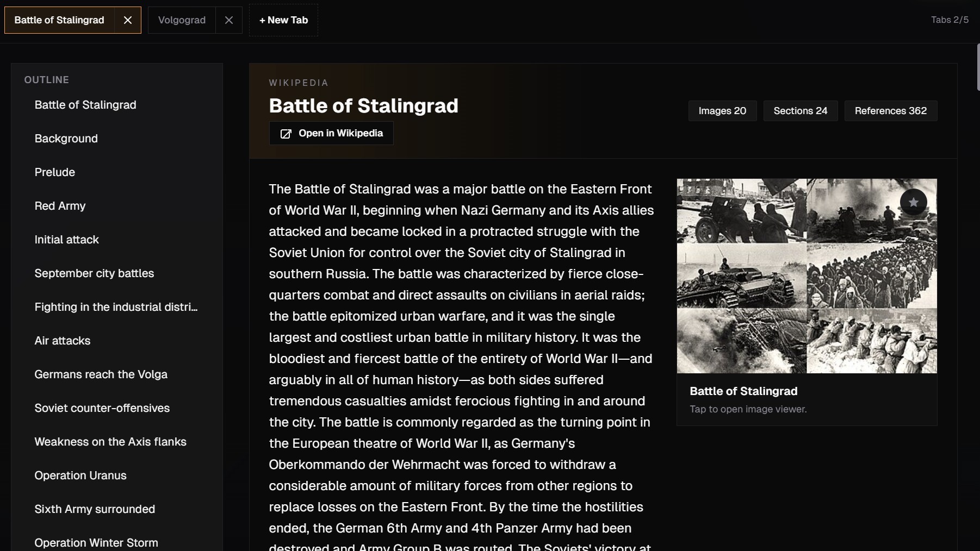Viewport: 980px width, 551px height.
Task: Go to Sixth Army surrounded section
Action: (x=95, y=509)
